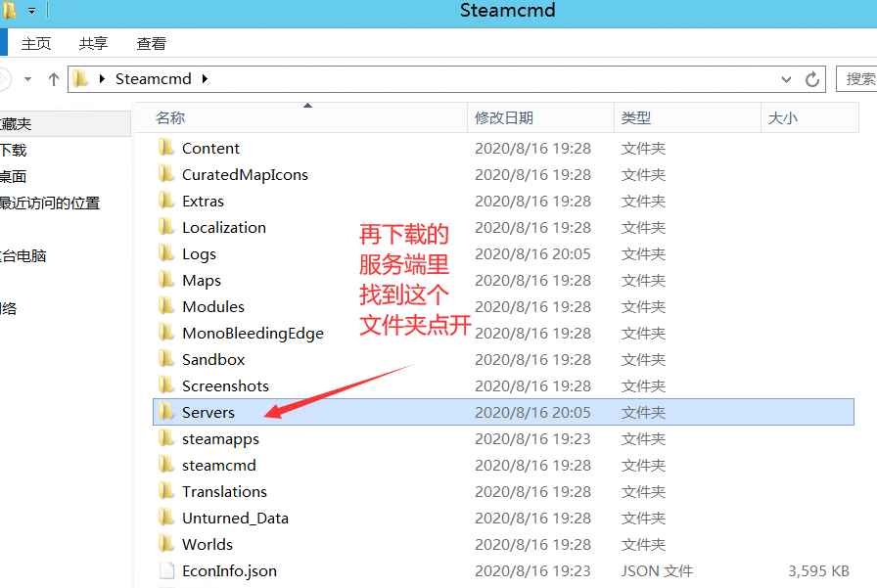This screenshot has width=877, height=588.
Task: Click the CuratedMapIcons folder name
Action: pos(245,174)
